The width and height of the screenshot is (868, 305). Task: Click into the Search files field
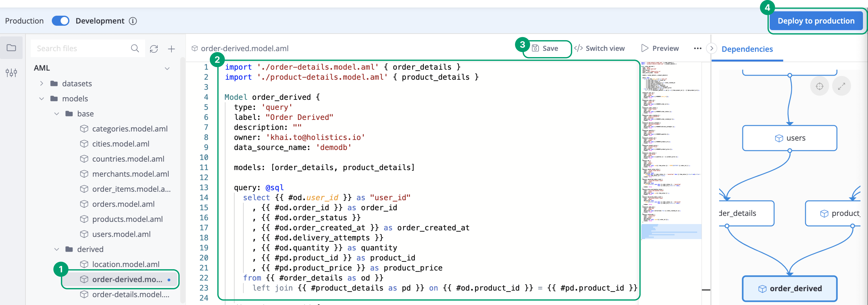tap(81, 48)
